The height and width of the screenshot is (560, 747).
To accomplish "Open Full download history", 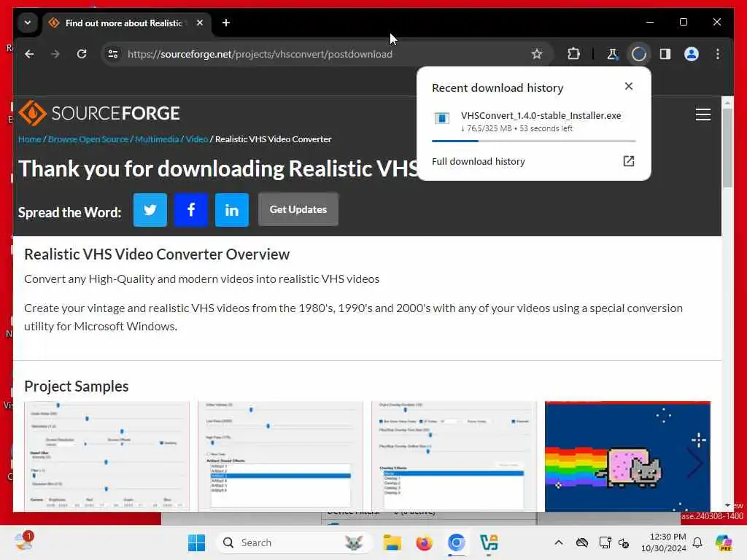I will (x=533, y=161).
